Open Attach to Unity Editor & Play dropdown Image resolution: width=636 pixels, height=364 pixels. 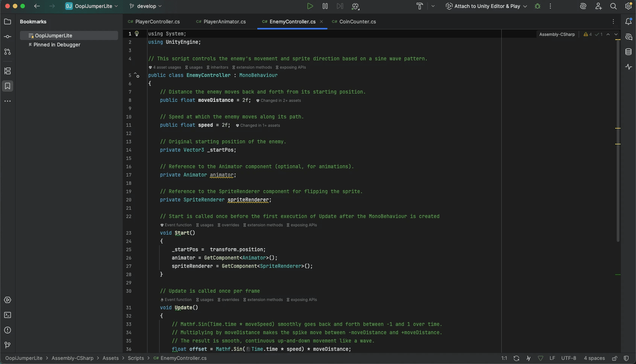(x=487, y=6)
